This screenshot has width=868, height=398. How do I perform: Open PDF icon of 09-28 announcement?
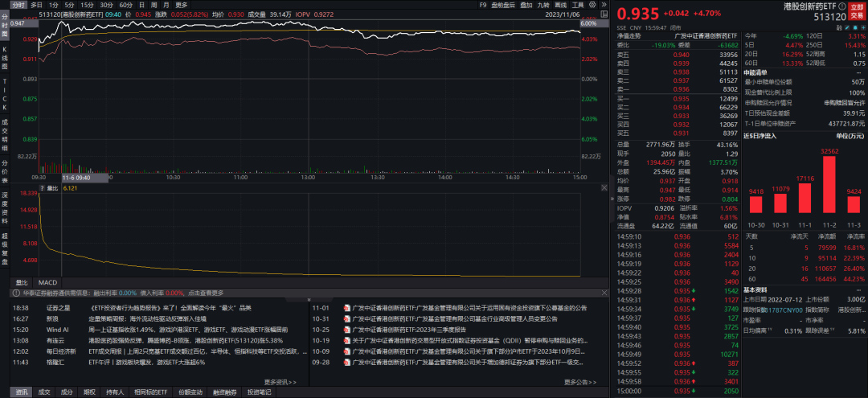347,363
